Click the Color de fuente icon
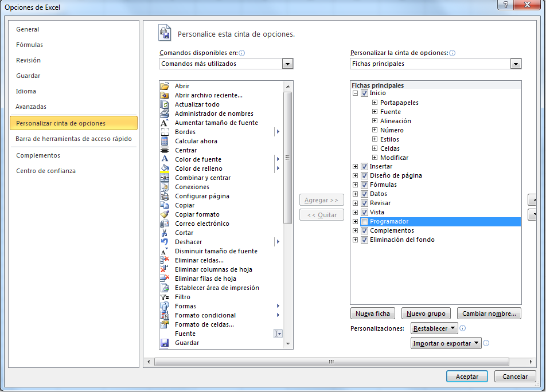 (x=165, y=159)
